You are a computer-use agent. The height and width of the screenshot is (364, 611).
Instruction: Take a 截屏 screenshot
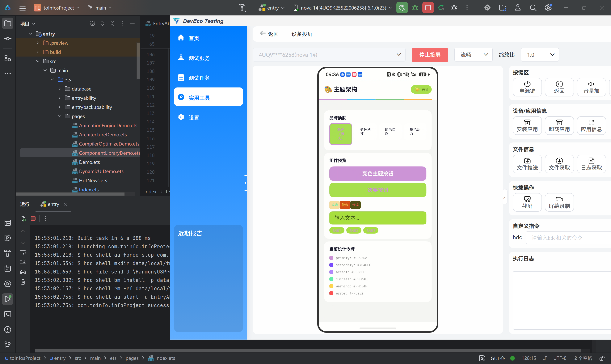point(527,202)
